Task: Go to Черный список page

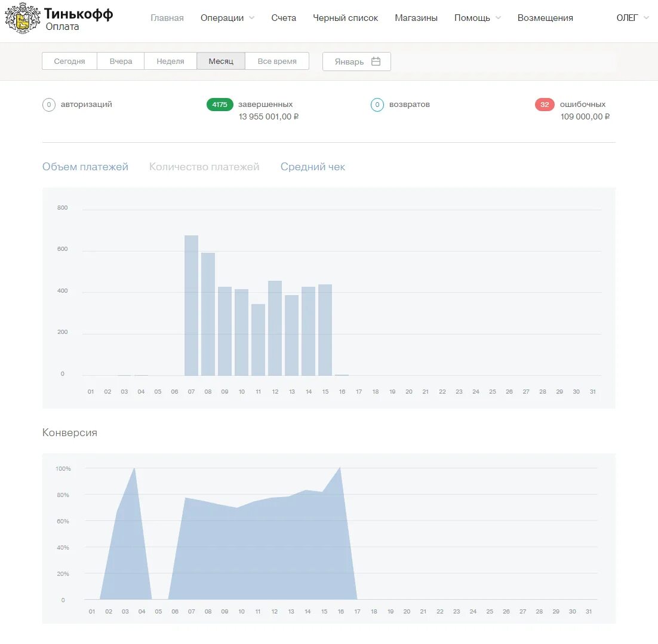Action: coord(345,18)
